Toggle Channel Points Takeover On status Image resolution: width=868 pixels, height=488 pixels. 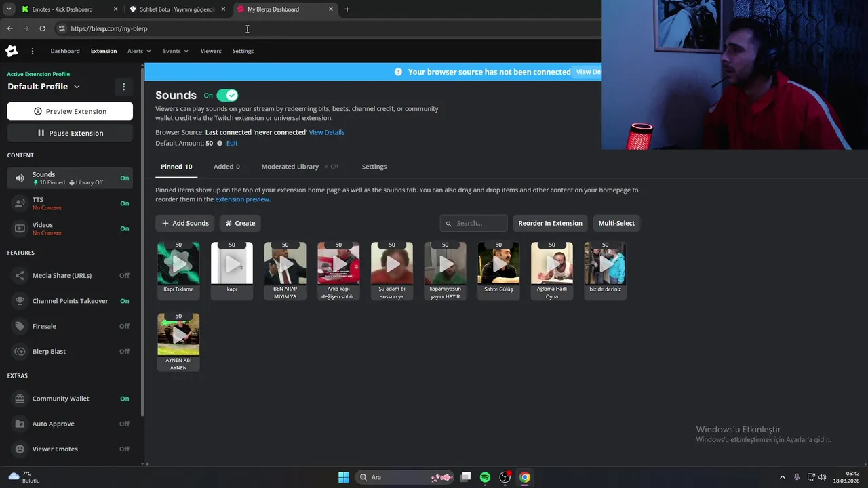(x=125, y=301)
